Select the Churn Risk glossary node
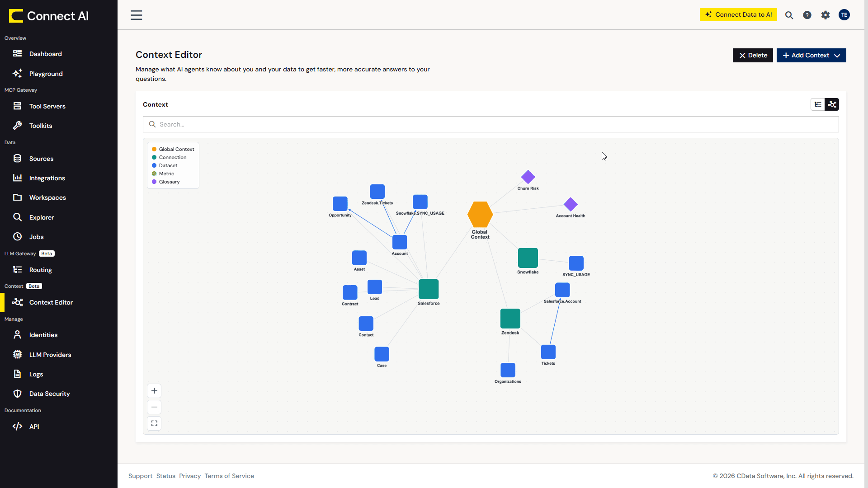Viewport: 868px width, 488px height. pyautogui.click(x=528, y=177)
